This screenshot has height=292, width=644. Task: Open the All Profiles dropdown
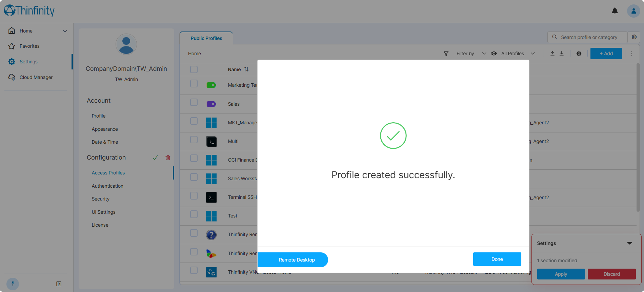tap(518, 54)
